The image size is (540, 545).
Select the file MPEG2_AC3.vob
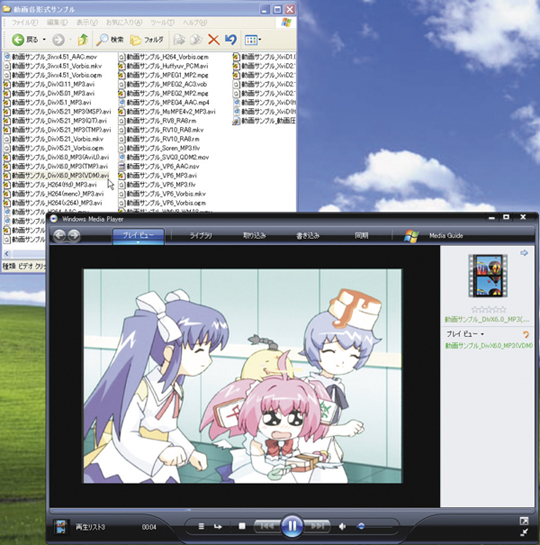pyautogui.click(x=163, y=84)
